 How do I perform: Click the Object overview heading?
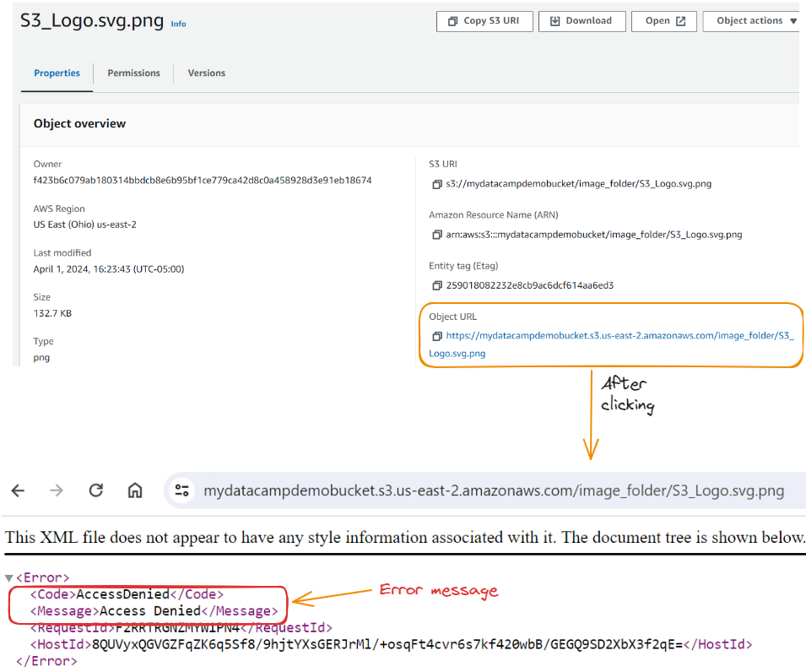(x=79, y=123)
